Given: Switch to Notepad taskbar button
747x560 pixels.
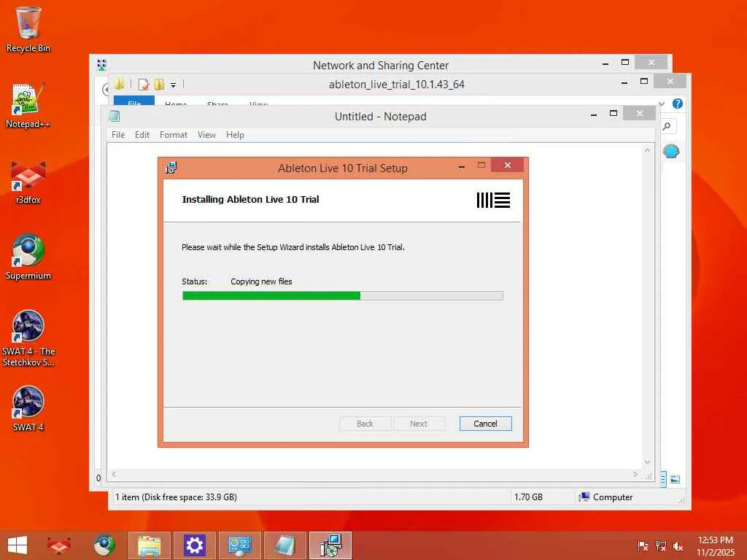Looking at the screenshot, I should pos(285,545).
